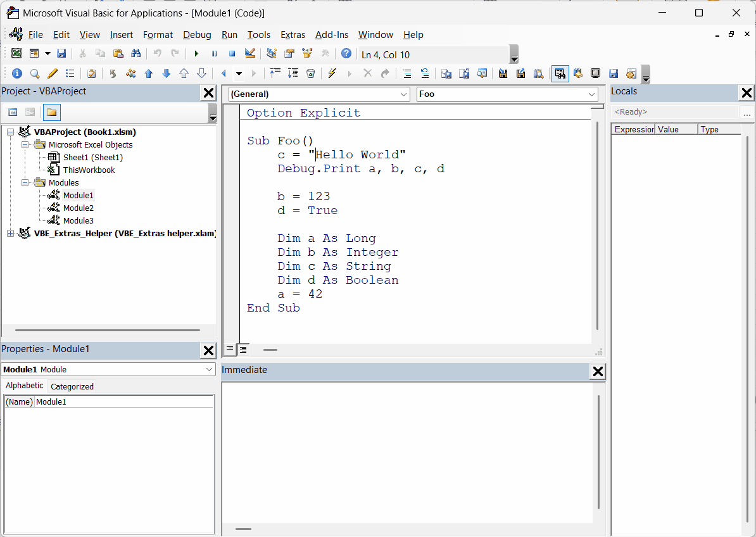This screenshot has height=537, width=756.
Task: Click the monitor screen icon in second toolbar
Action: (x=595, y=73)
